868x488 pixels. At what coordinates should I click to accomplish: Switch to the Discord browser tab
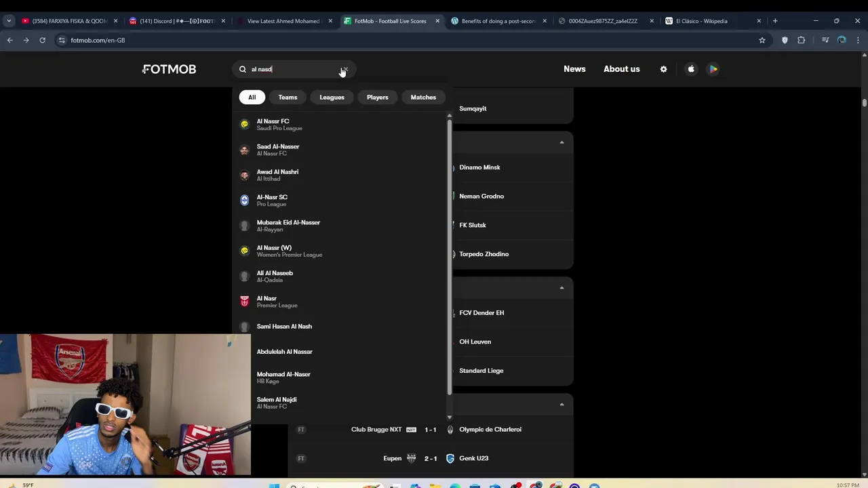pos(176,21)
